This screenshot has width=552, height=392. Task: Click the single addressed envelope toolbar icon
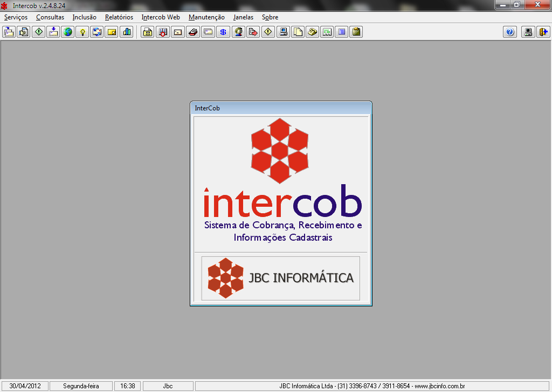click(178, 32)
